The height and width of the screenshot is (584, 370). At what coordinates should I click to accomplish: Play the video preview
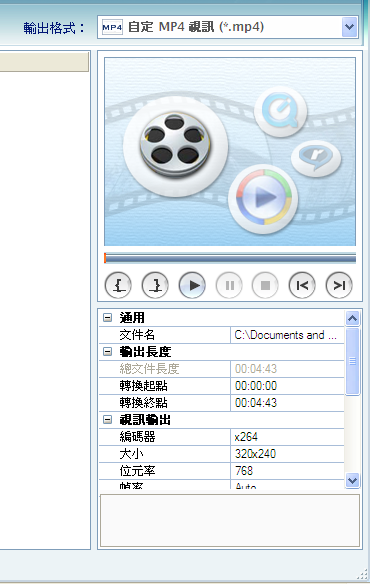192,286
